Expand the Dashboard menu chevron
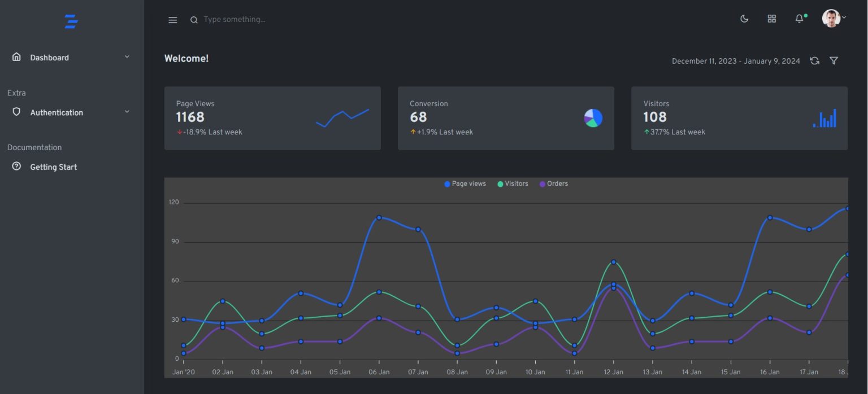The width and height of the screenshot is (868, 394). click(127, 57)
